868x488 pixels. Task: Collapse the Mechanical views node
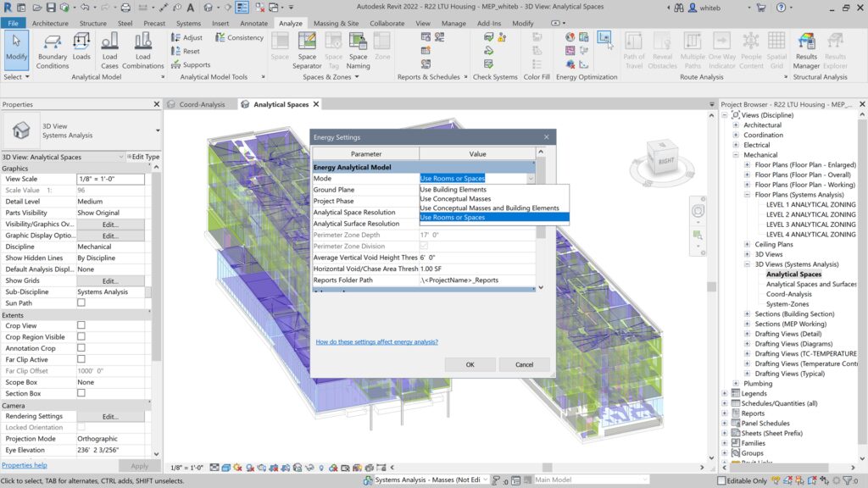click(x=736, y=155)
